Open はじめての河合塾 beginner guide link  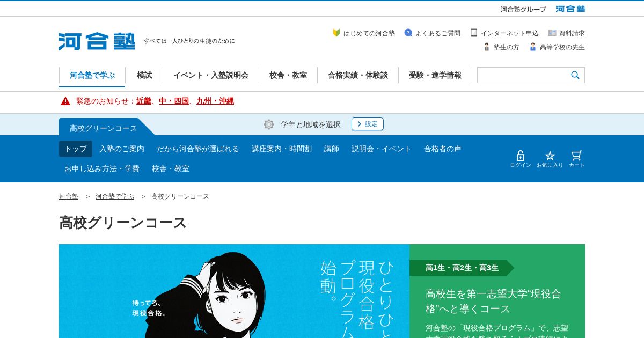[369, 33]
